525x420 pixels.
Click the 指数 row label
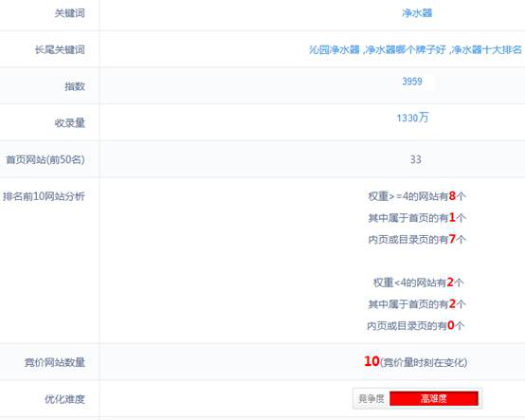75,86
